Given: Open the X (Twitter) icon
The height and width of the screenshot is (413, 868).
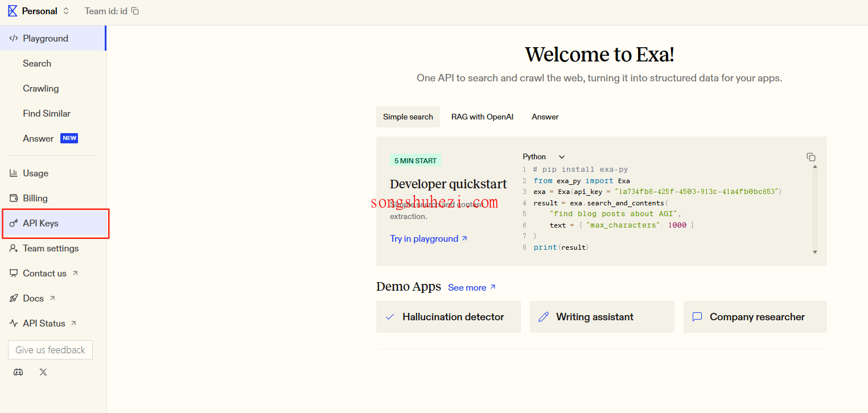Looking at the screenshot, I should coord(43,372).
